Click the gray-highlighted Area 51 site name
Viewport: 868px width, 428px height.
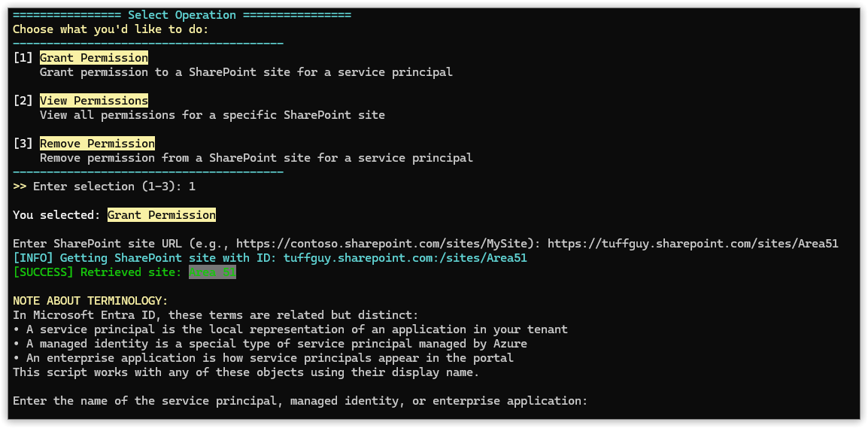pos(212,272)
